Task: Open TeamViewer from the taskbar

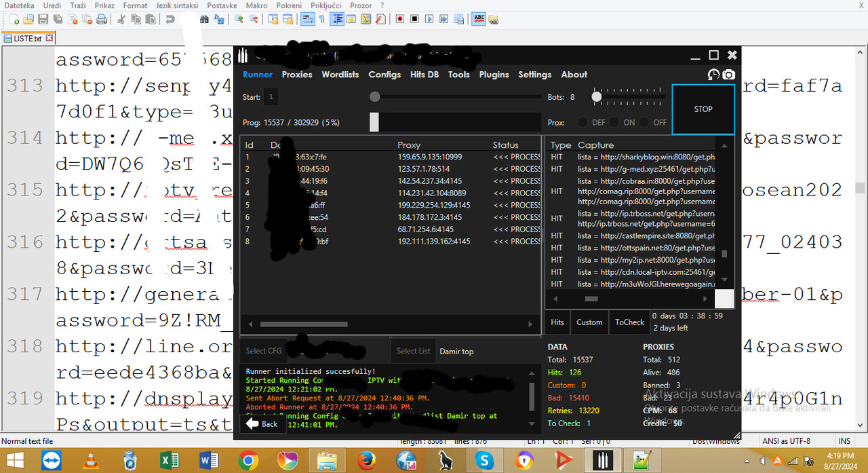Action: [51, 461]
